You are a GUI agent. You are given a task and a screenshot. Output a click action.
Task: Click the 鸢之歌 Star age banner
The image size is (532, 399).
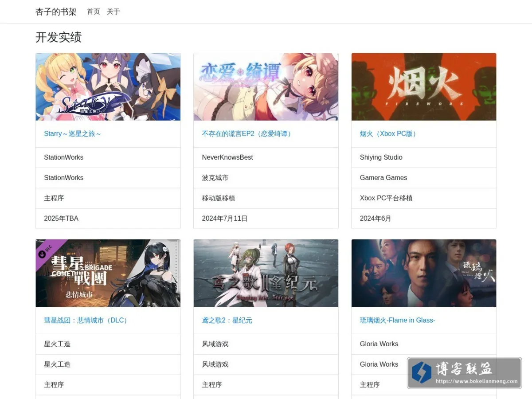pos(266,274)
